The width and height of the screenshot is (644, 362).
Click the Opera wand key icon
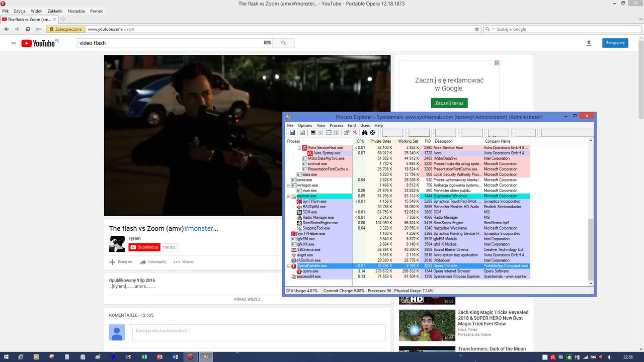pyautogui.click(x=38, y=29)
